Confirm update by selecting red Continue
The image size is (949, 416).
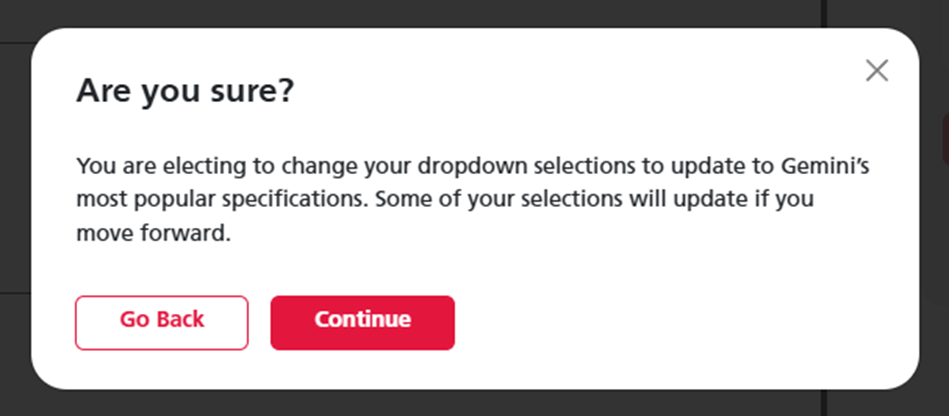(362, 323)
